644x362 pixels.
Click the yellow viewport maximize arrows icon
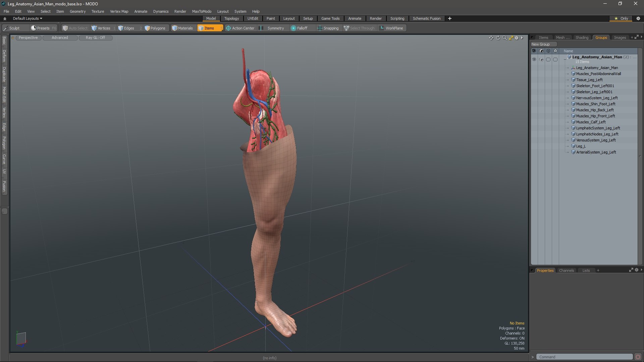[x=511, y=38]
